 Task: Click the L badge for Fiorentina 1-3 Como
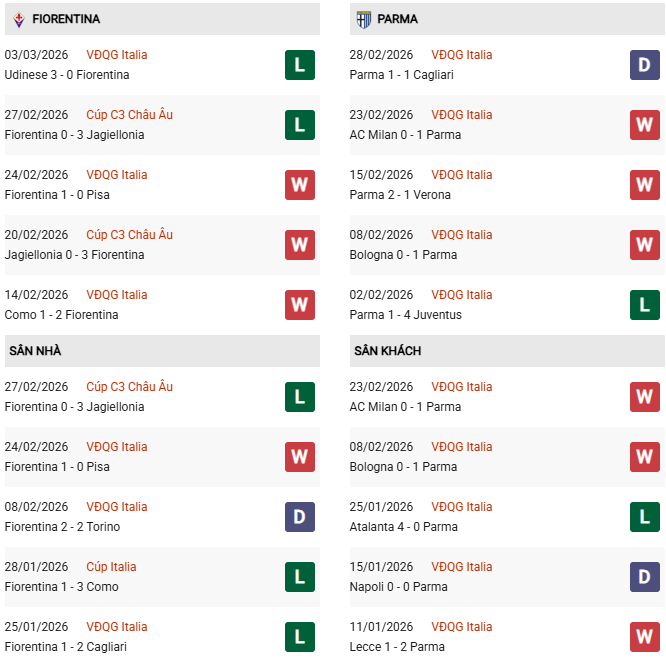[299, 577]
